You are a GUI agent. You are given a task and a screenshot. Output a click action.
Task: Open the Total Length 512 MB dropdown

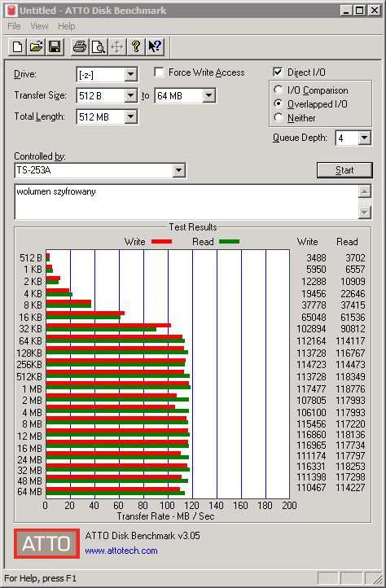point(130,116)
